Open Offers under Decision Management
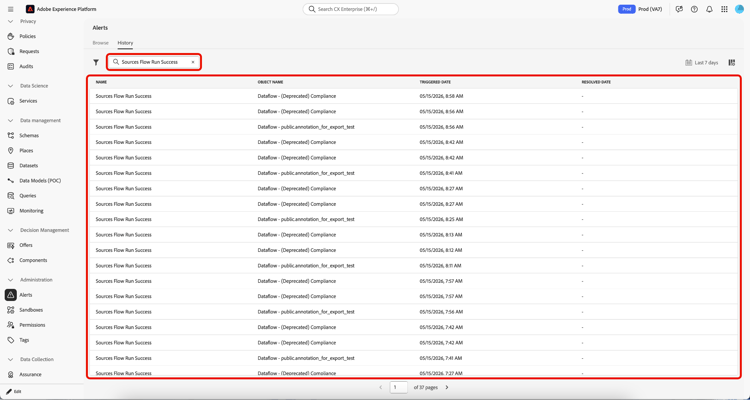750x400 pixels. tap(26, 245)
